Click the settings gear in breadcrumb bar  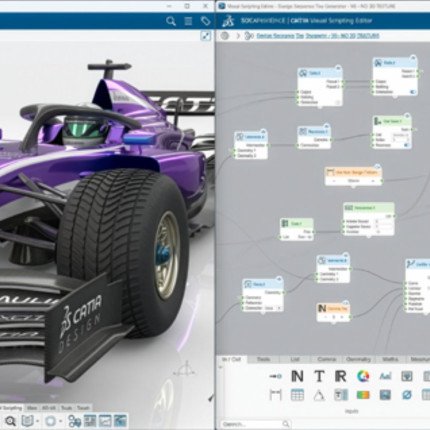click(225, 36)
